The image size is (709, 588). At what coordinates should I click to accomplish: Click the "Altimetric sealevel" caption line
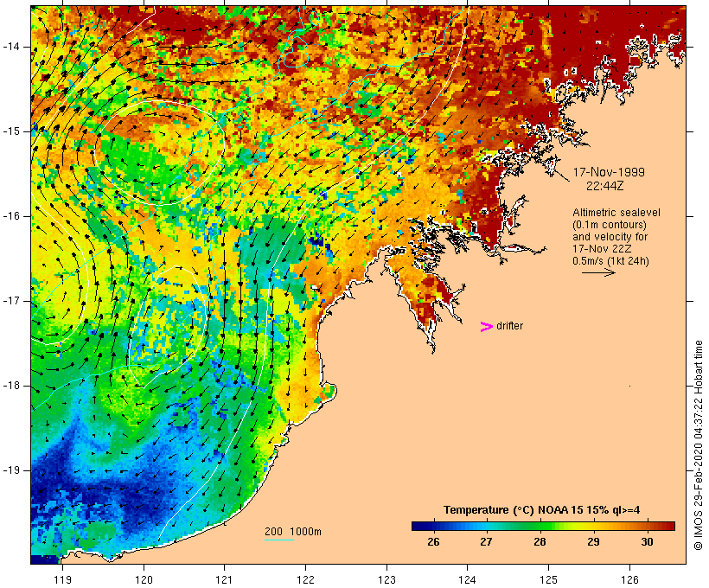pos(616,213)
